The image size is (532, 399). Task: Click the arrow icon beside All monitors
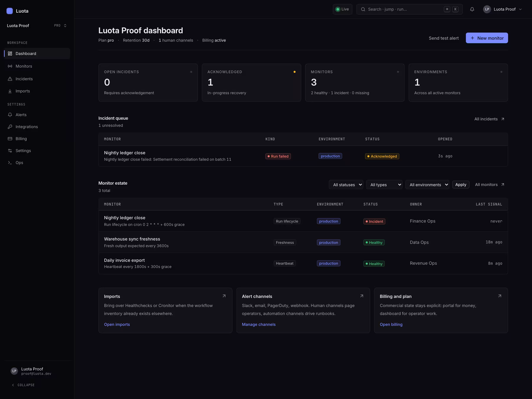click(x=503, y=185)
